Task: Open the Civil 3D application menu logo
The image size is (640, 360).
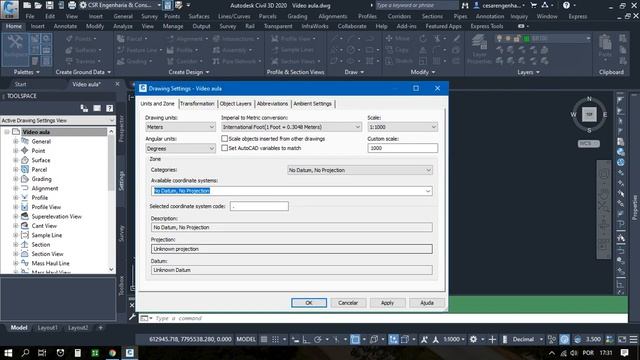Action: (x=9, y=9)
